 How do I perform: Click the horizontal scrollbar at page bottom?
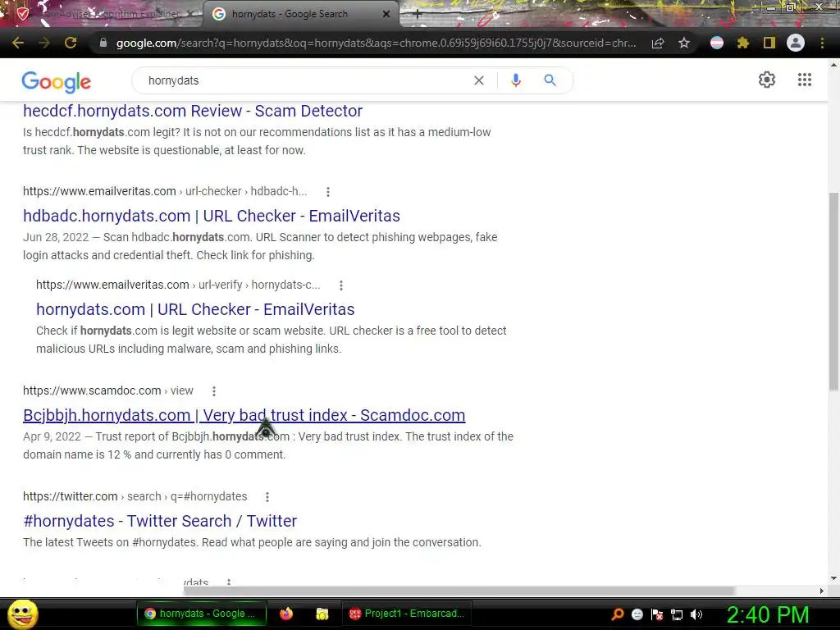459,591
